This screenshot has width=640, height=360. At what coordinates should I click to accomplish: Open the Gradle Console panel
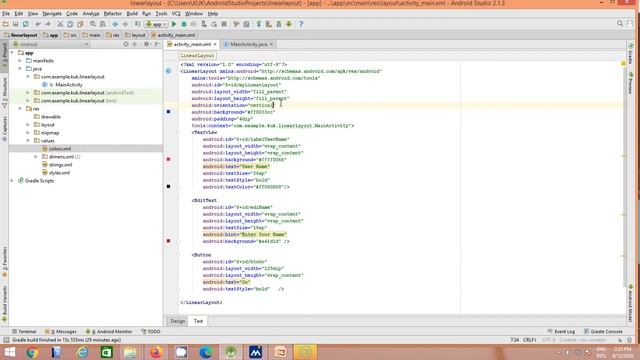coord(603,331)
